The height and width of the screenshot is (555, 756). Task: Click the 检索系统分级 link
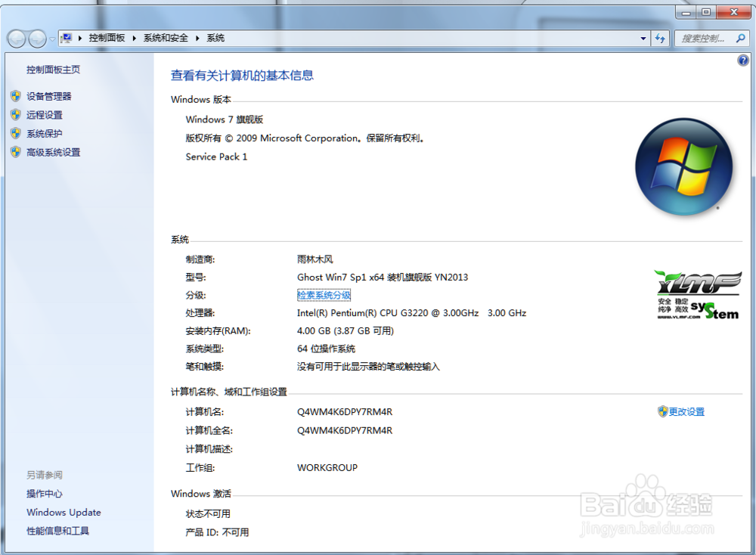pyautogui.click(x=324, y=295)
